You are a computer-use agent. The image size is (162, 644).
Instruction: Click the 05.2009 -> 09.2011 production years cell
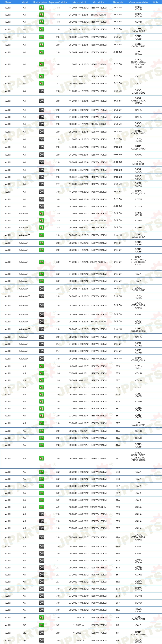79,373
